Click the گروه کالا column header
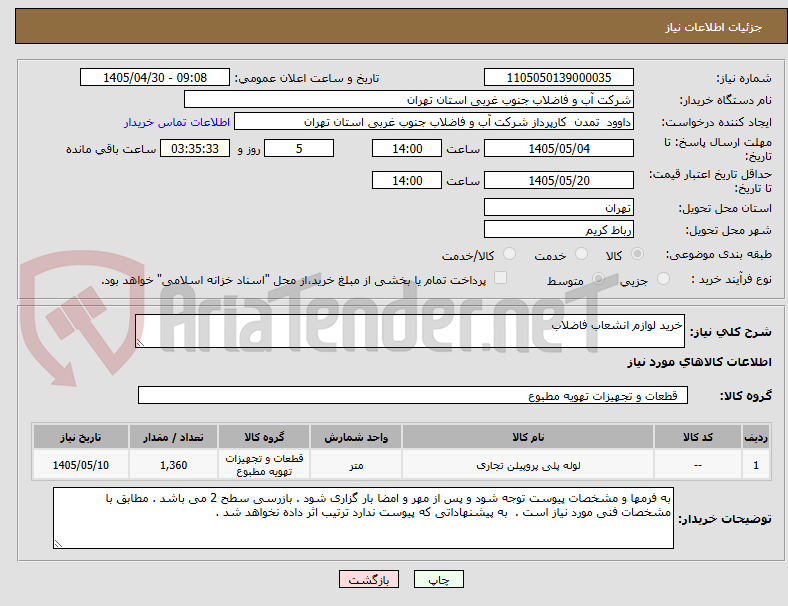This screenshot has height=606, width=788. point(264,437)
